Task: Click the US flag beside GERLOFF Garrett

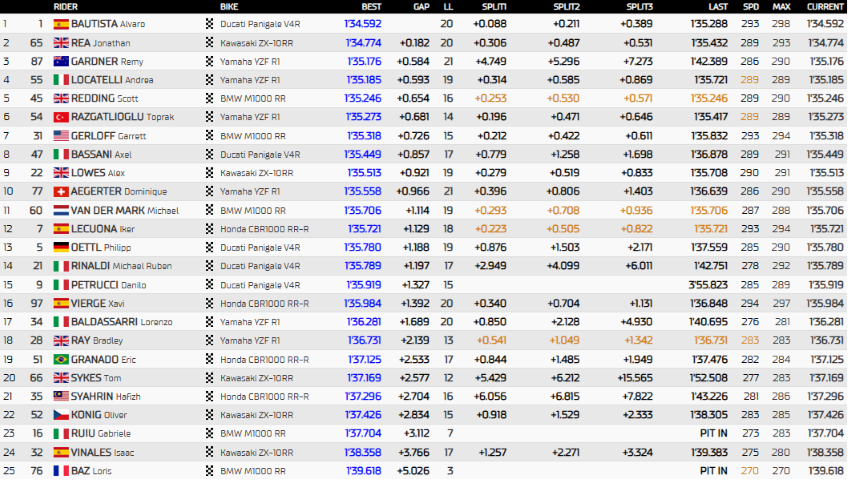Action: (x=61, y=136)
